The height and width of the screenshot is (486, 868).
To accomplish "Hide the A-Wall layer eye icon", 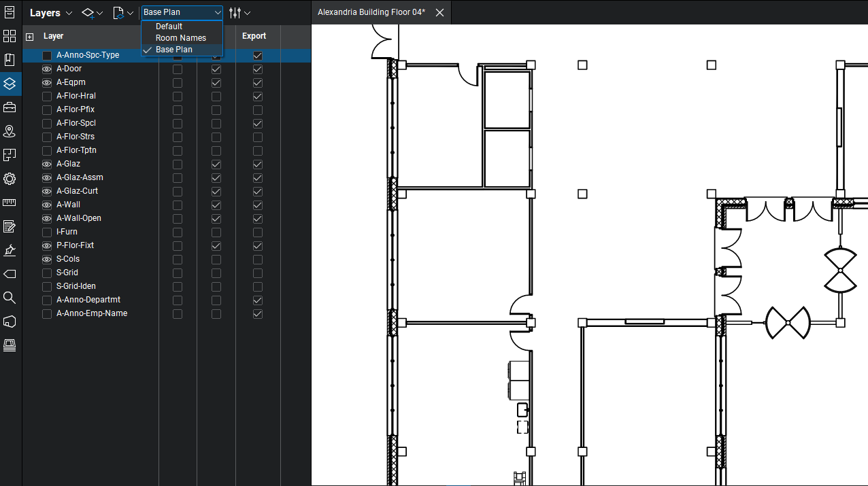I will point(47,205).
